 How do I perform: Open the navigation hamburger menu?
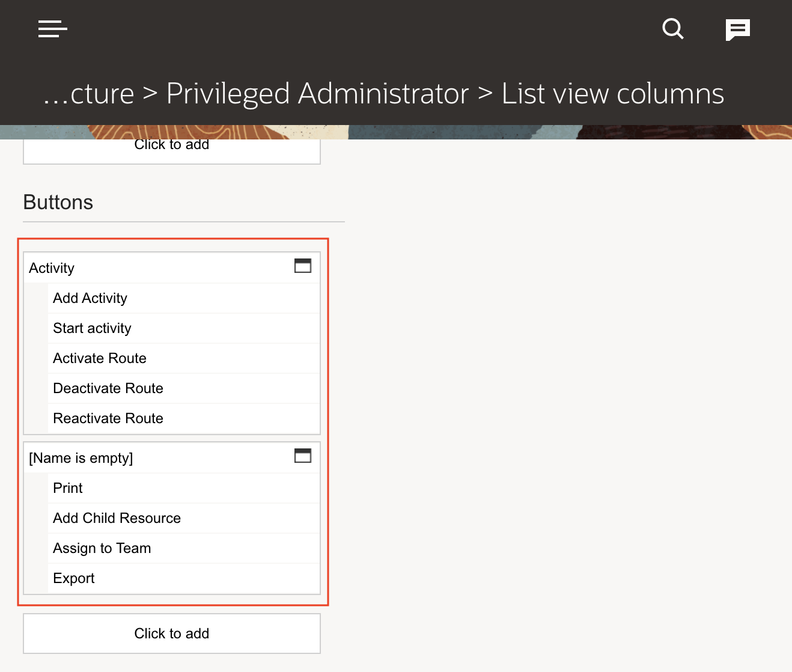(x=52, y=29)
